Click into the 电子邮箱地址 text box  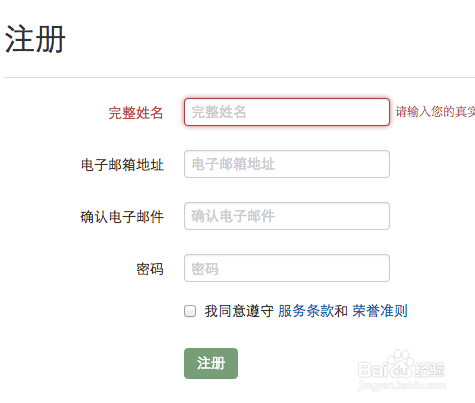tap(287, 164)
